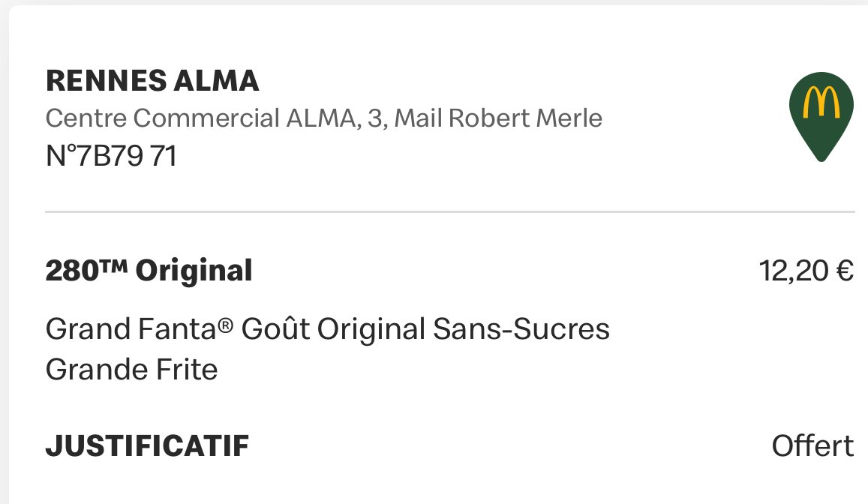Click the 12,20 price amount

pyautogui.click(x=794, y=271)
